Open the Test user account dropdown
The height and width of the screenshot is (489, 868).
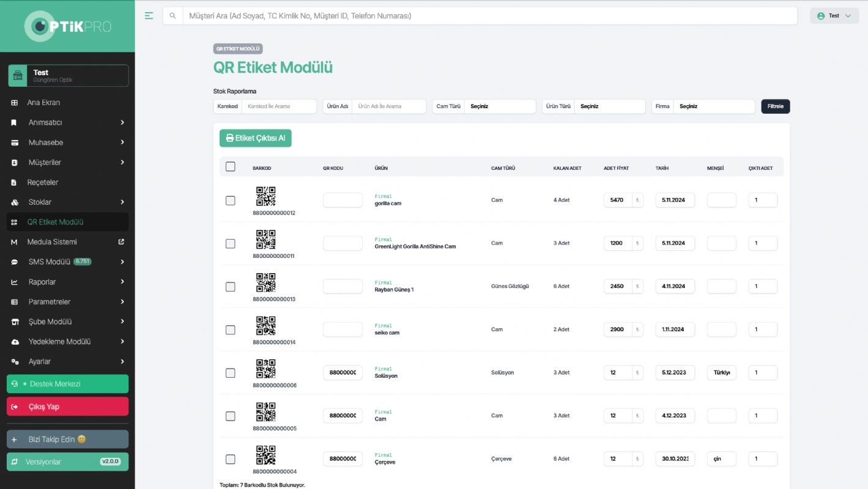(x=834, y=16)
